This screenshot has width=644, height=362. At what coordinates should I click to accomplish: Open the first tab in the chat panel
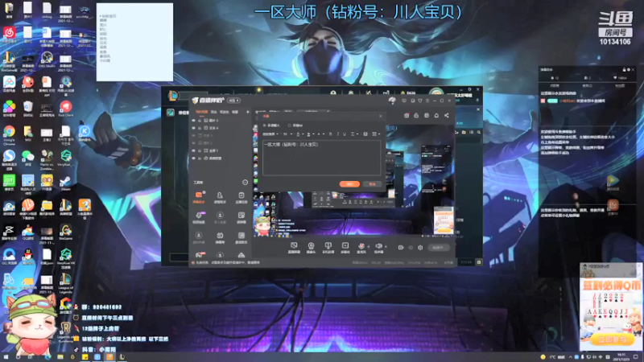(555, 85)
